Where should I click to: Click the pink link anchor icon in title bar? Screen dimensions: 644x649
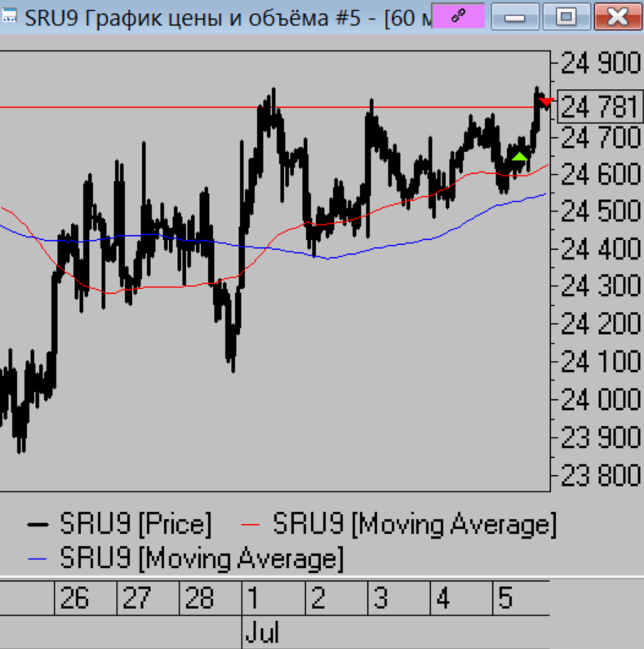(457, 16)
